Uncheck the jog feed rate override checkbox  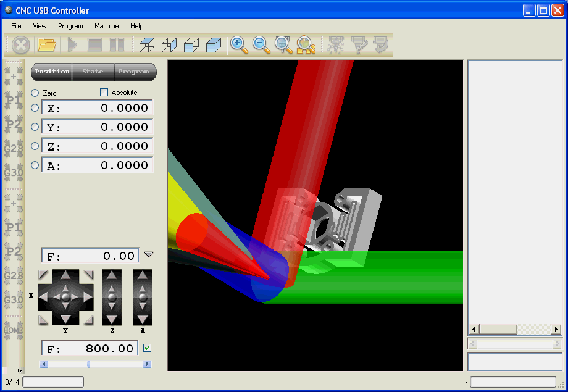147,348
